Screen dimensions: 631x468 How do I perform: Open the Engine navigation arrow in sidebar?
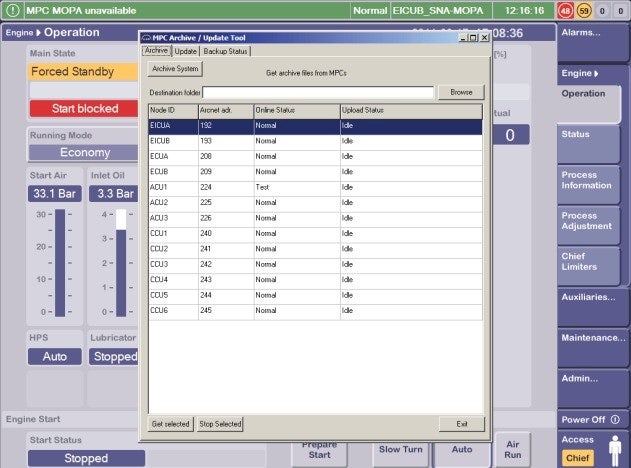596,74
